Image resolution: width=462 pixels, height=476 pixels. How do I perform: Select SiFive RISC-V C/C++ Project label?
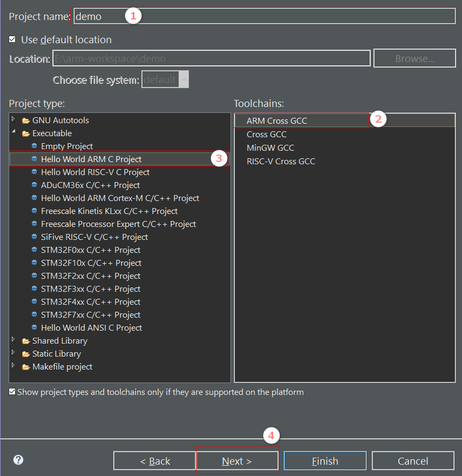(94, 237)
